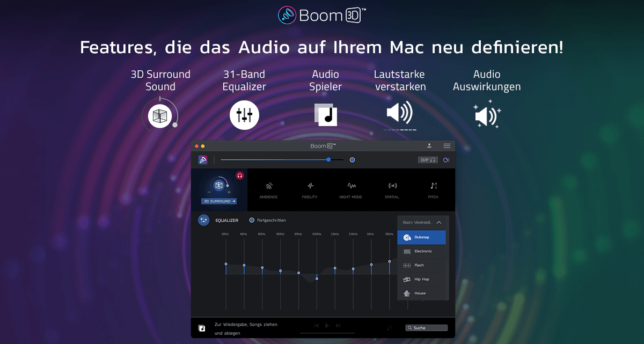Click the Audio Auswirkungen sparkle speaker icon
This screenshot has width=644, height=344.
pos(487,114)
